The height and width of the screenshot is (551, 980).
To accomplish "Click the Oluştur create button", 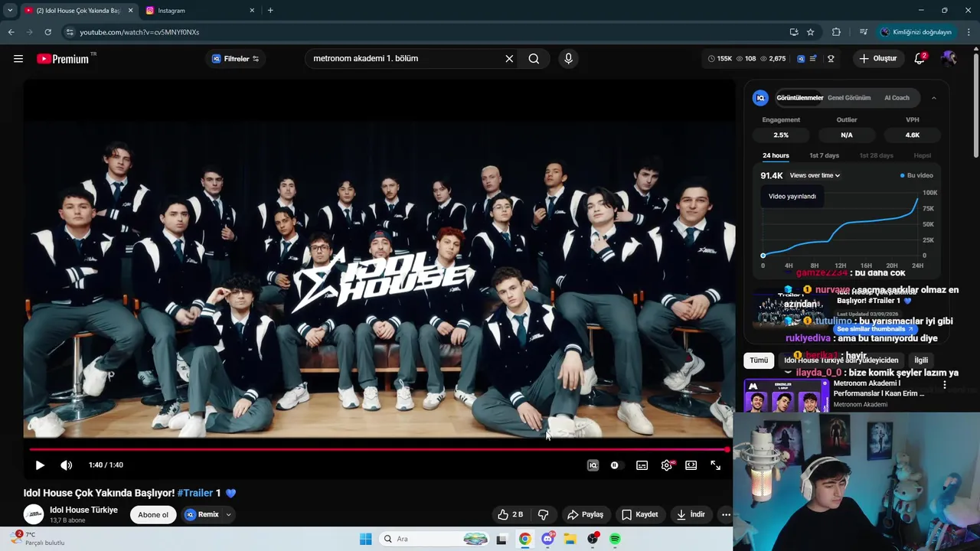I will coord(877,59).
